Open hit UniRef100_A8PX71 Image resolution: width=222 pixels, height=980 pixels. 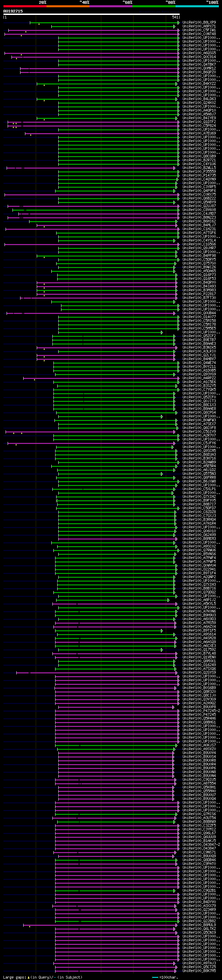[199, 26]
